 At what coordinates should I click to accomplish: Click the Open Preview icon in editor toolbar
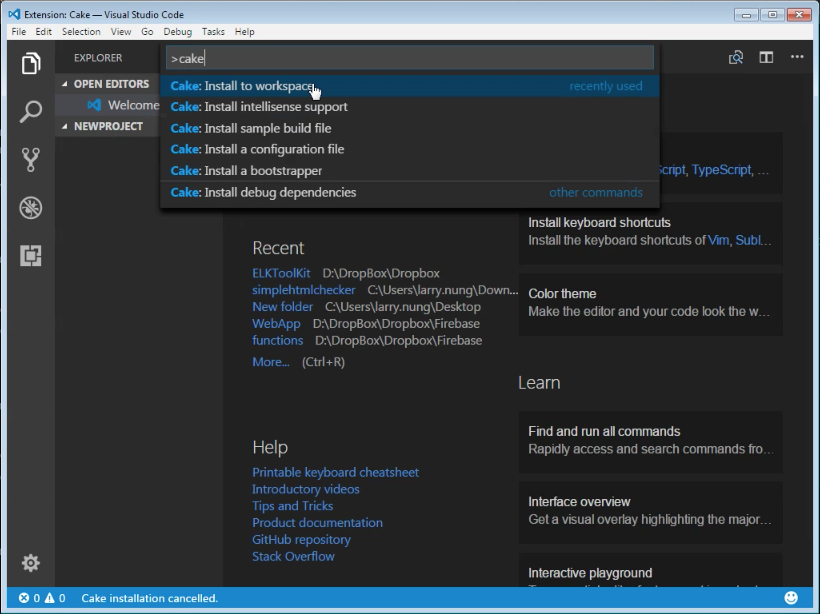[x=736, y=58]
